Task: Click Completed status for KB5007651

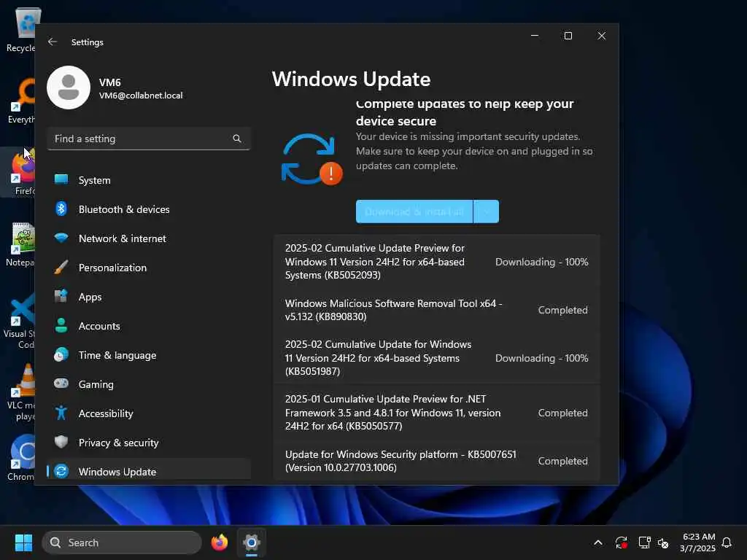Action: pyautogui.click(x=562, y=461)
